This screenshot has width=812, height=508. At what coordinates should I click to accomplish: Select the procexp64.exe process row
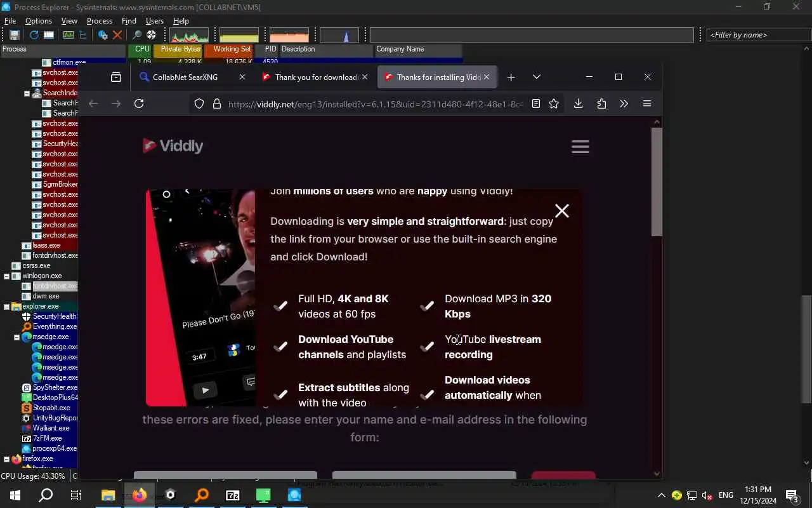(49, 448)
